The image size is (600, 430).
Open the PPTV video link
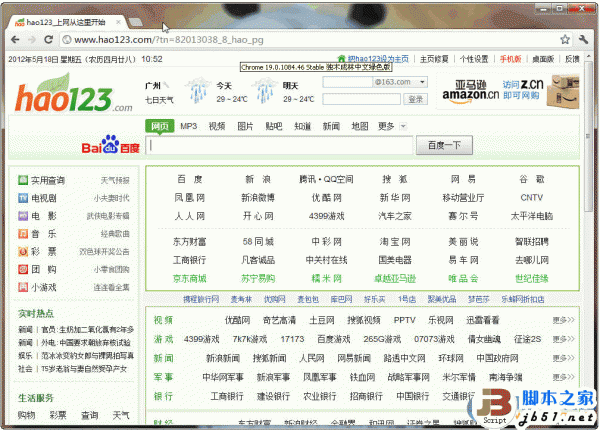[x=404, y=320]
